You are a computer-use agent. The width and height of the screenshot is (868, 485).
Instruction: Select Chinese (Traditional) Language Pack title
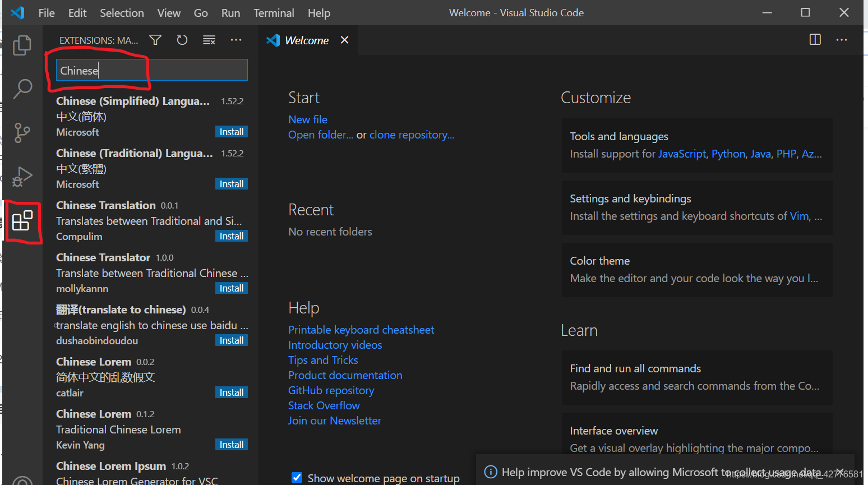[x=135, y=153]
